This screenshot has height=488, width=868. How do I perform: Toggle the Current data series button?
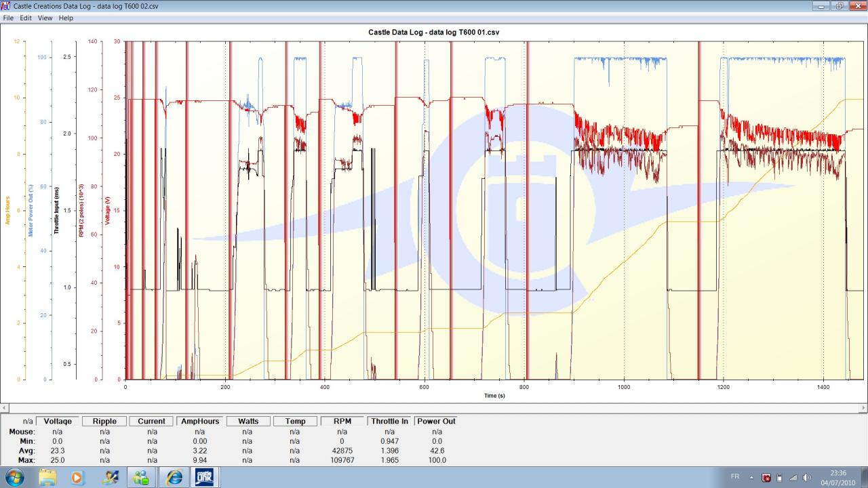coord(151,421)
